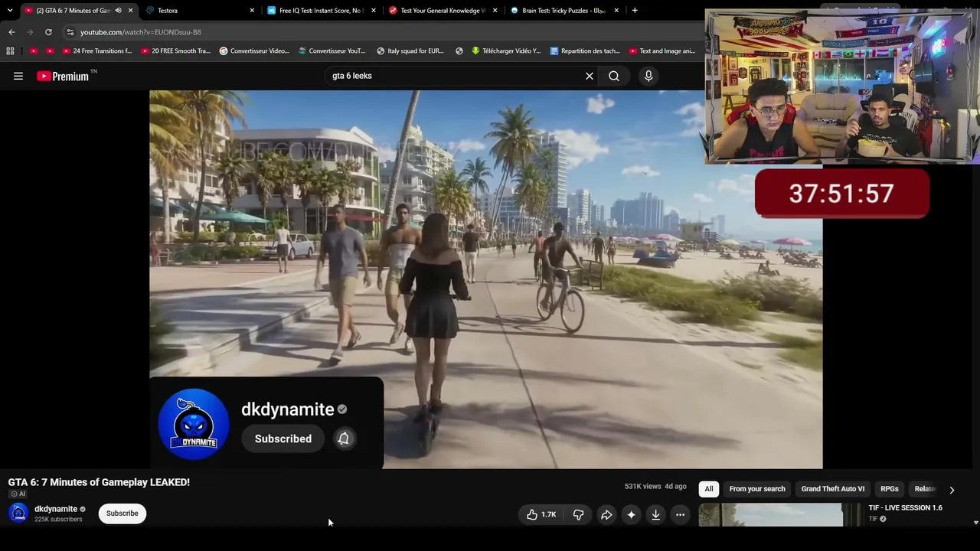Click the GTA 6 gameplay video player

pyautogui.click(x=486, y=279)
